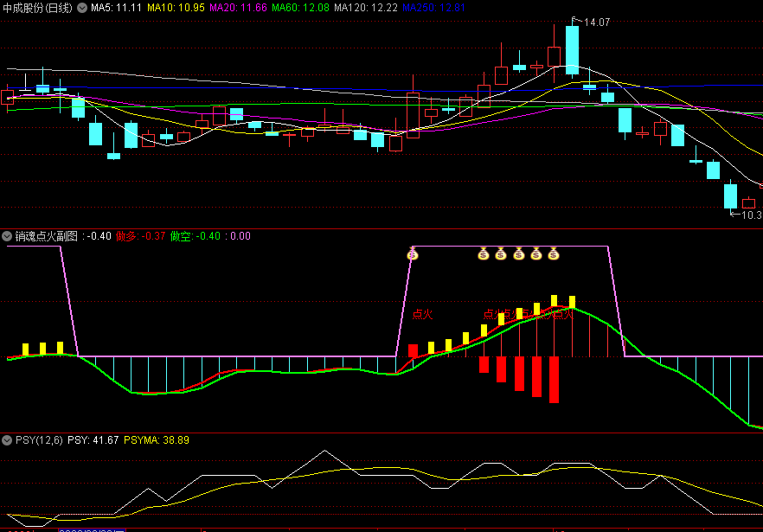Image resolution: width=763 pixels, height=532 pixels.
Task: Click the pink : 0.00 value
Action: pyautogui.click(x=238, y=236)
